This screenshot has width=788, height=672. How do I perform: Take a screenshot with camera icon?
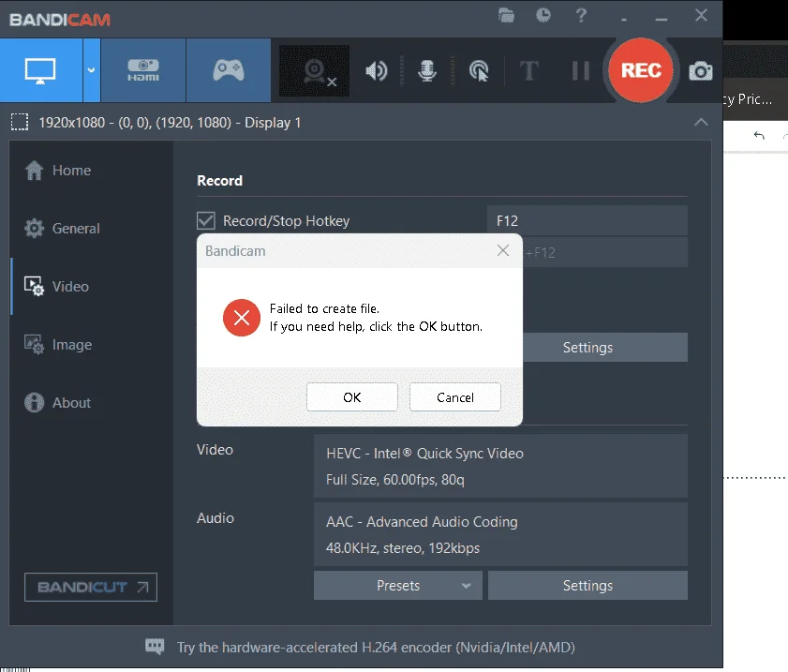click(x=701, y=71)
